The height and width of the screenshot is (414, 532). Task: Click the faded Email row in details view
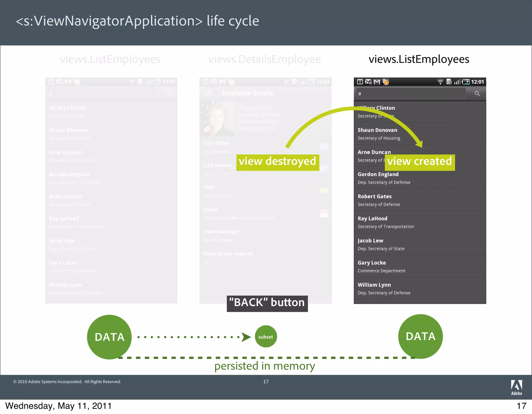(x=265, y=213)
